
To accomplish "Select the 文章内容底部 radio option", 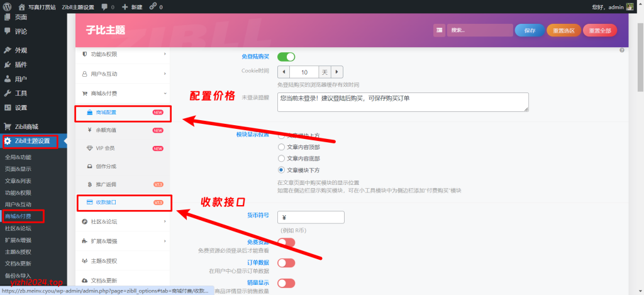I will point(281,158).
